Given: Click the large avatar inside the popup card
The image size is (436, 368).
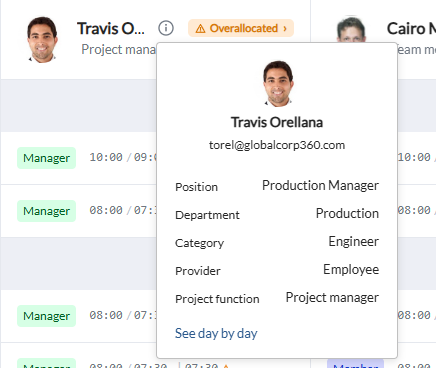Looking at the screenshot, I should click(278, 84).
